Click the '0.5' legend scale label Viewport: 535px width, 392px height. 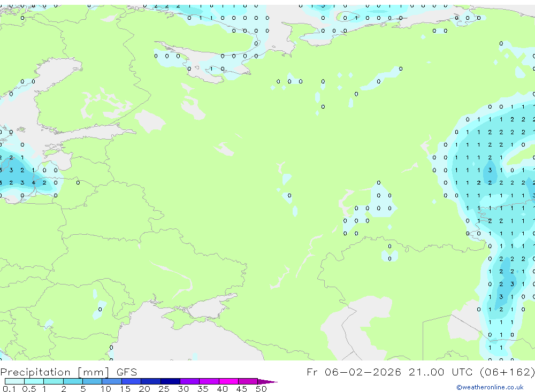click(x=29, y=389)
